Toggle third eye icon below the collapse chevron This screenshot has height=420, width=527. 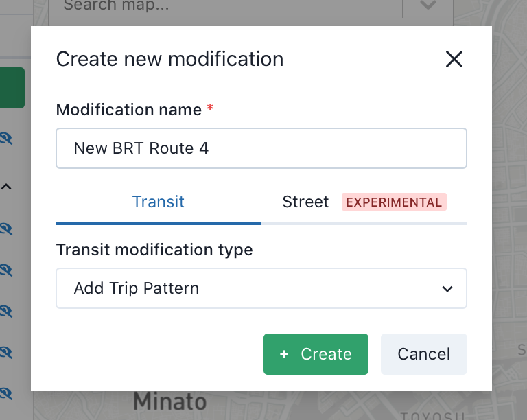point(6,312)
